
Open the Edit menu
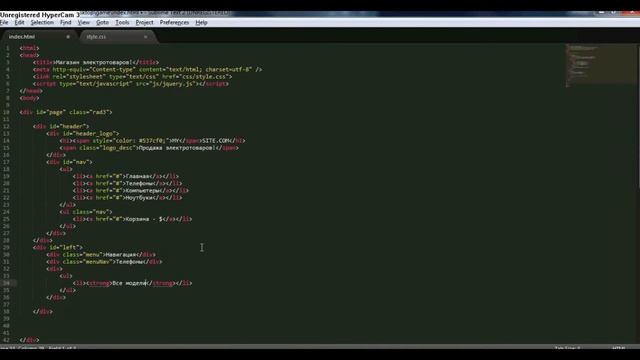[x=19, y=22]
